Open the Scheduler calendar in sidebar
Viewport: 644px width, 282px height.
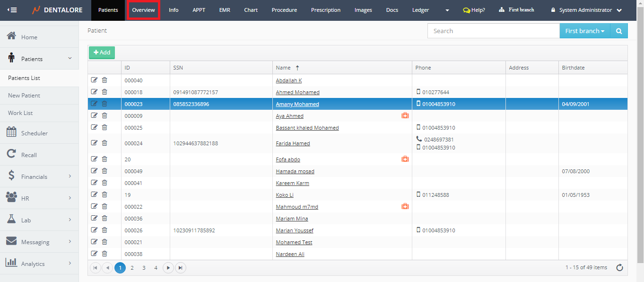pyautogui.click(x=34, y=133)
